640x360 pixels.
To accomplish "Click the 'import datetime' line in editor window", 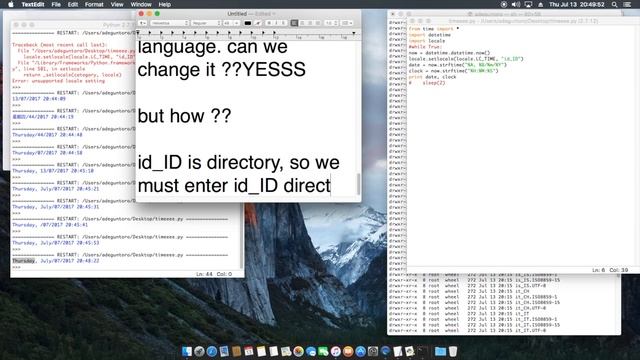I will 430,35.
